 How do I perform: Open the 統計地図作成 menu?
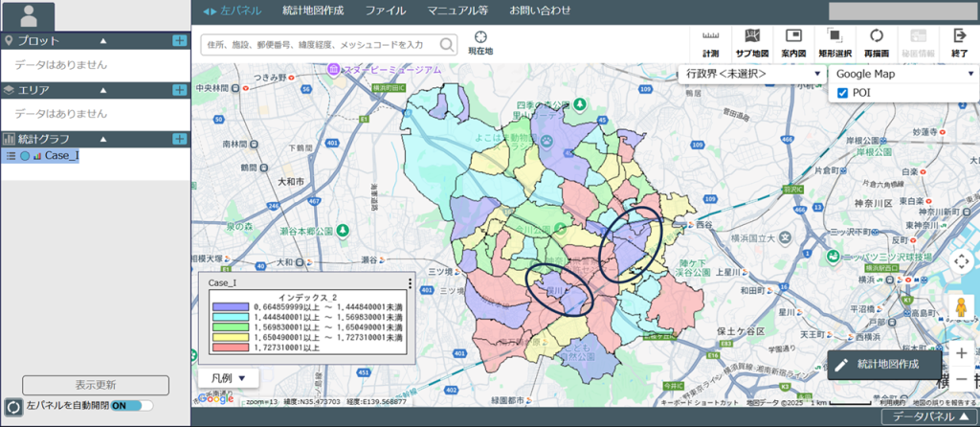[x=314, y=11]
